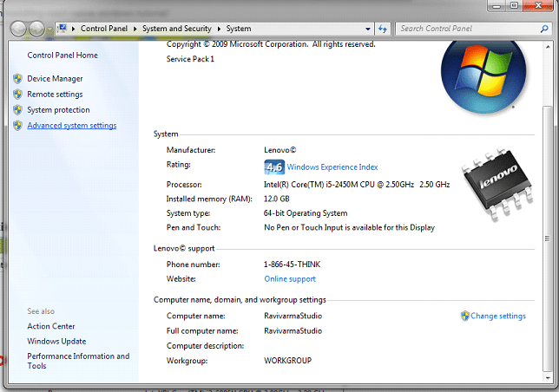This screenshot has height=392, width=559.
Task: Open the address bar history dropdown arrow
Action: point(368,29)
